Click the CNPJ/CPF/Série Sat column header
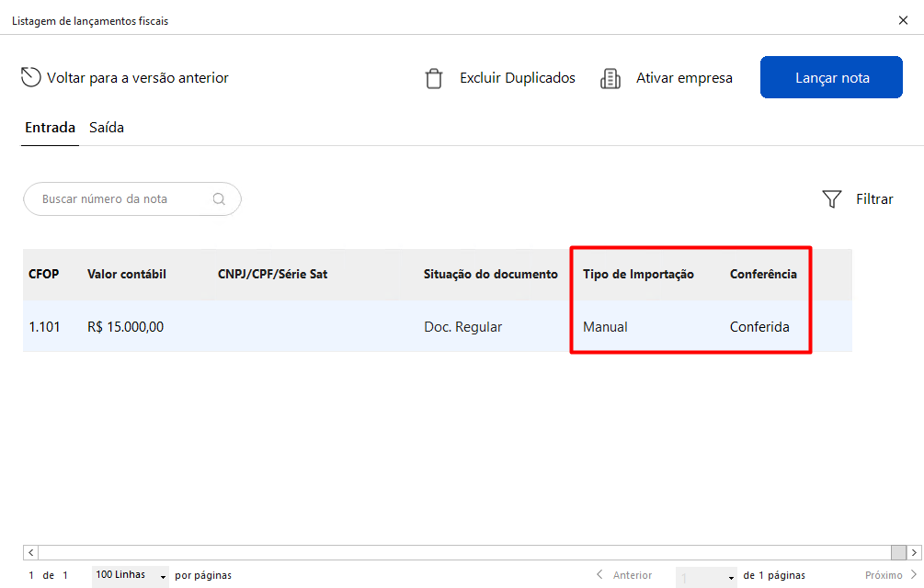 272,275
